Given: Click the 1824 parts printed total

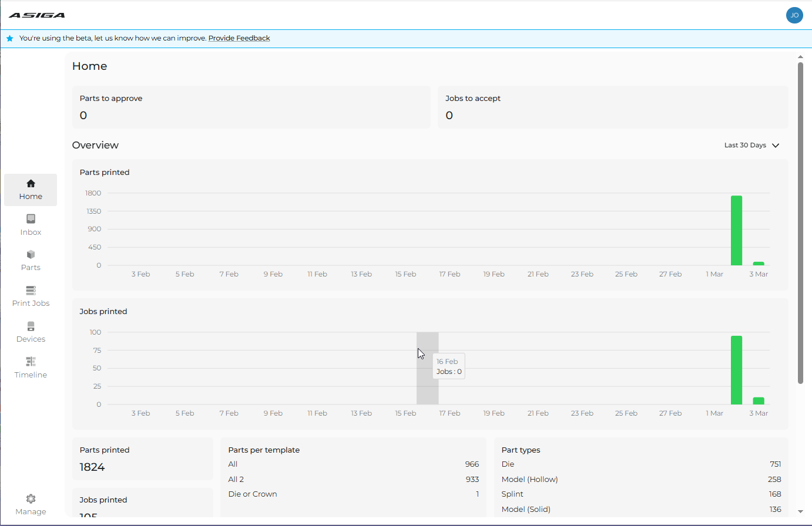Looking at the screenshot, I should pos(92,467).
